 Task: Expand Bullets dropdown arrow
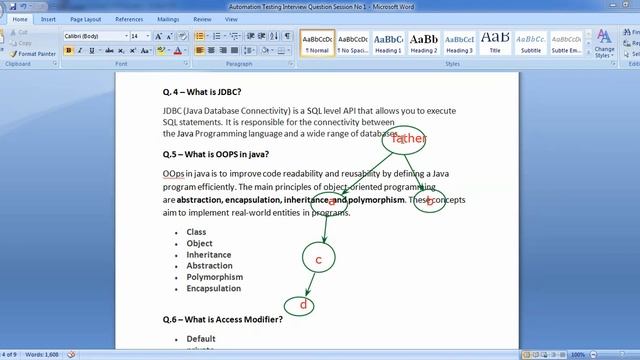[207, 36]
